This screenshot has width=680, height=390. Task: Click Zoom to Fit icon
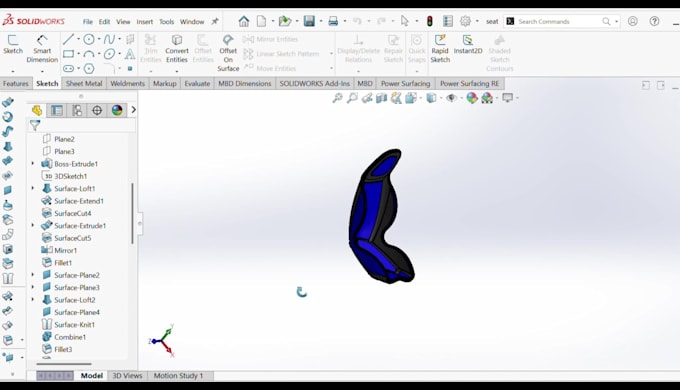pyautogui.click(x=337, y=98)
